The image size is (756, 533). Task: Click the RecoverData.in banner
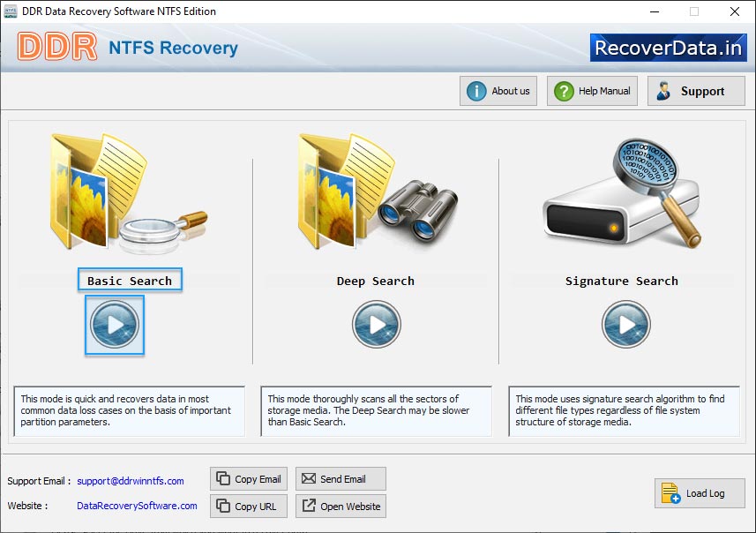[x=669, y=48]
